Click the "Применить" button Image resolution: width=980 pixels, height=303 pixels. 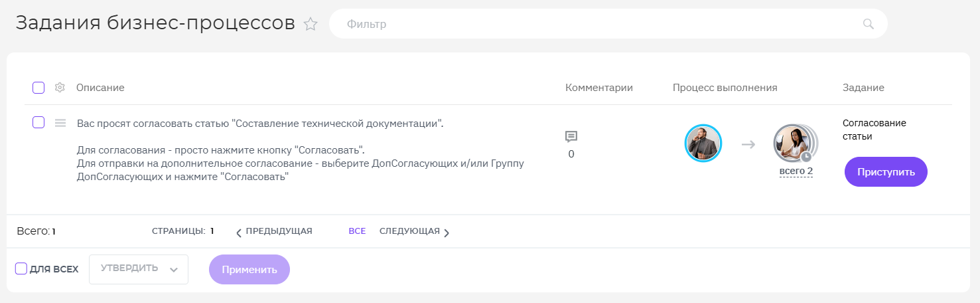pyautogui.click(x=249, y=270)
